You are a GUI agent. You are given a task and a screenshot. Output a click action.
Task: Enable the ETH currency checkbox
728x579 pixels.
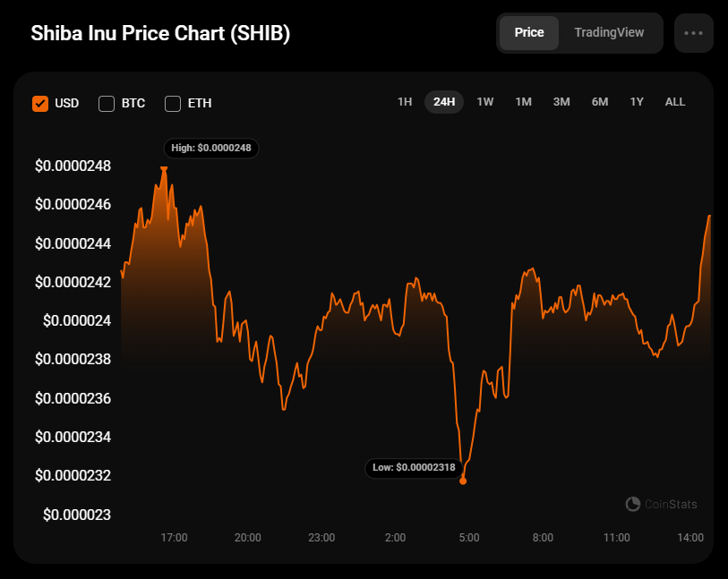[x=173, y=103]
